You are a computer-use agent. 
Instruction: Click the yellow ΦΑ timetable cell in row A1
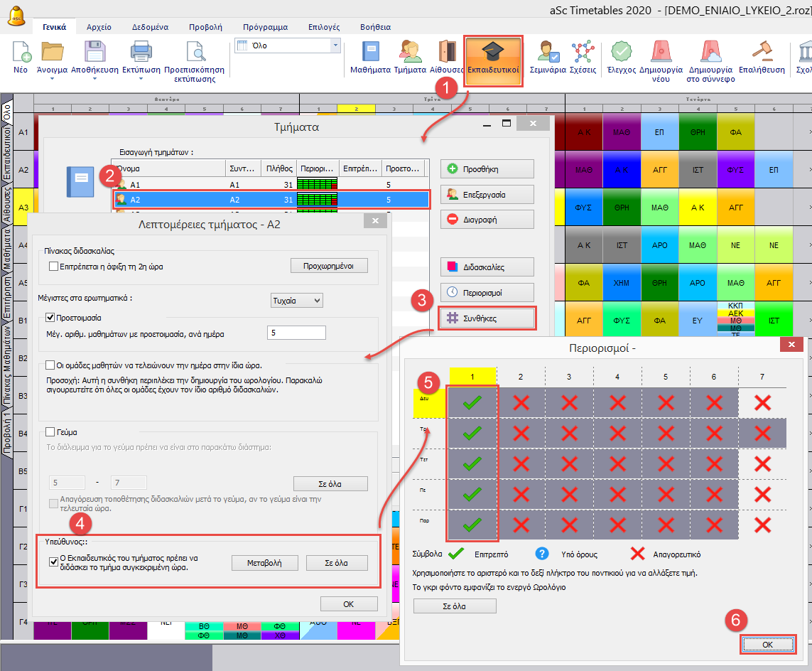coord(735,132)
